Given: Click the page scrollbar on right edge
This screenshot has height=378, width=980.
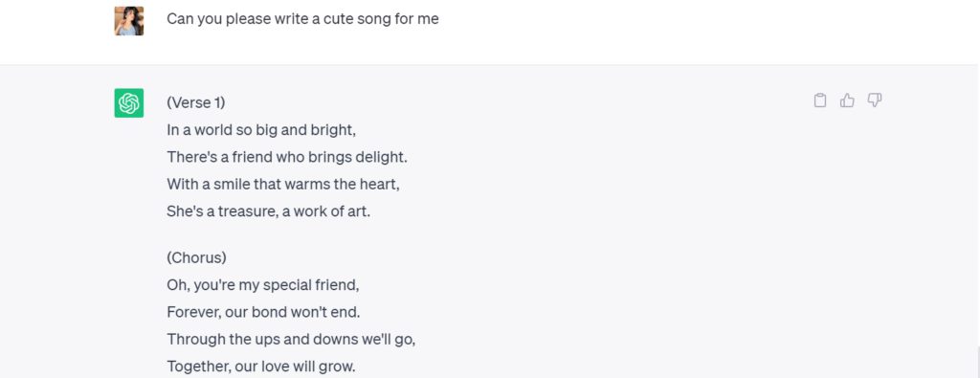Looking at the screenshot, I should click(977, 363).
